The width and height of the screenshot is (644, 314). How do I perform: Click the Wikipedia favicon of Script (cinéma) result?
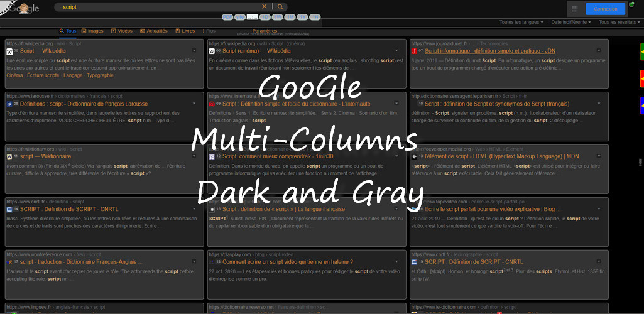(x=212, y=51)
